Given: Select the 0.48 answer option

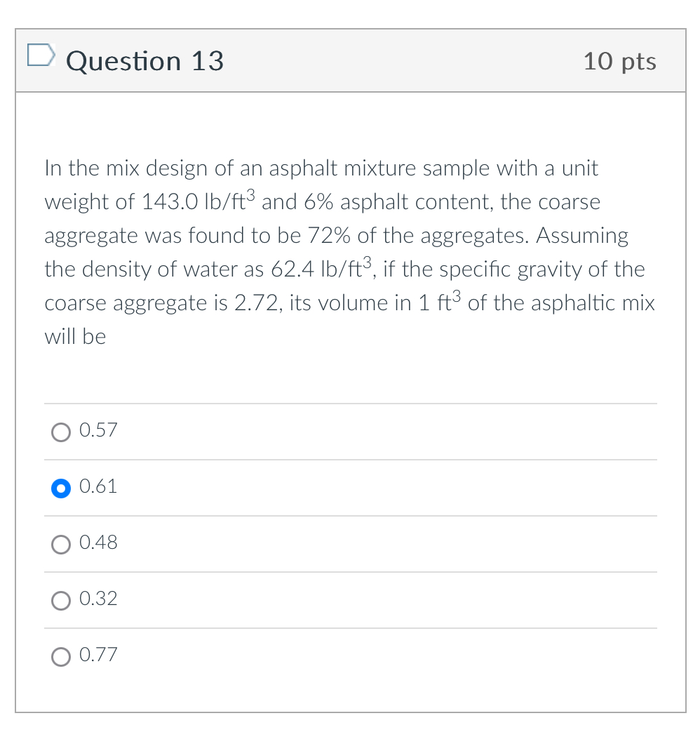Looking at the screenshot, I should (x=60, y=544).
